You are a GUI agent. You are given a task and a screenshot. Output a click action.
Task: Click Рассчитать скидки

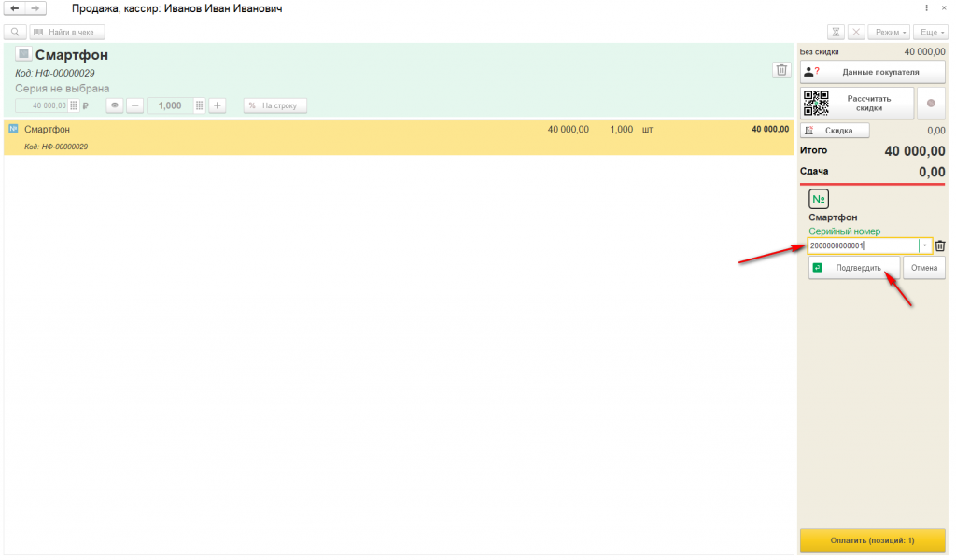[x=857, y=103]
